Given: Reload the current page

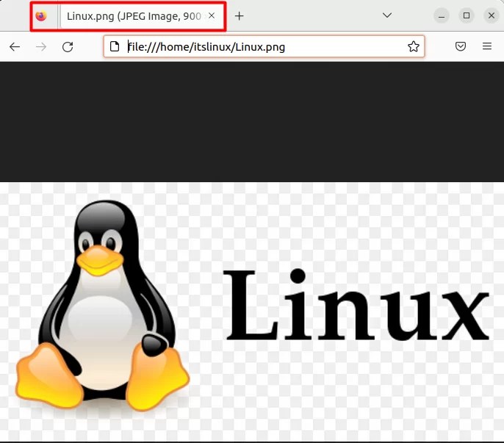Looking at the screenshot, I should pyautogui.click(x=68, y=47).
